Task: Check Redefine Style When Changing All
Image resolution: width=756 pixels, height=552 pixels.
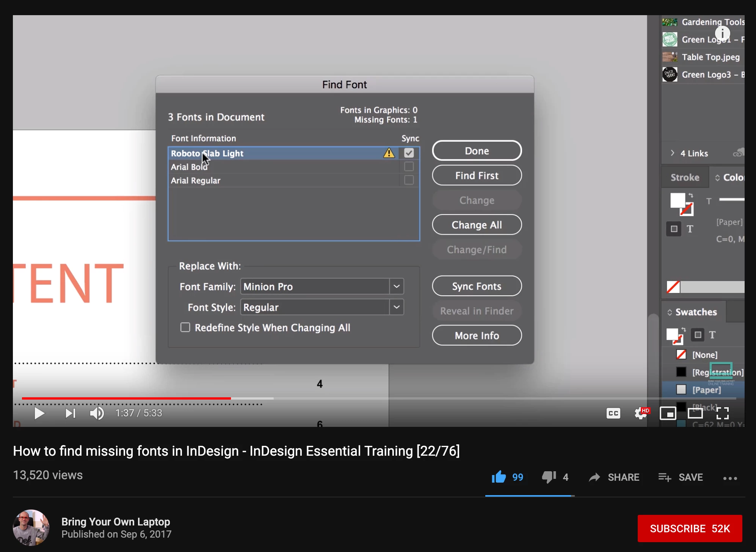Action: tap(185, 328)
